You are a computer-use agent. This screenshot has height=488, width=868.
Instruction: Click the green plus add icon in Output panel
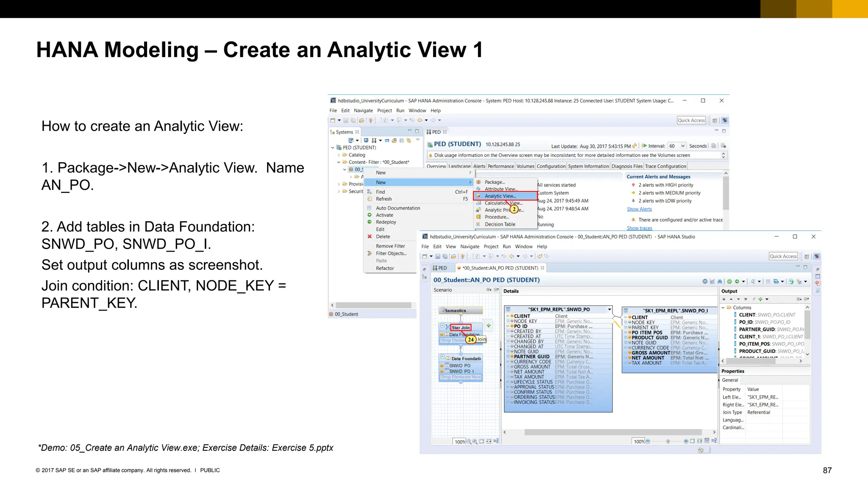click(760, 299)
